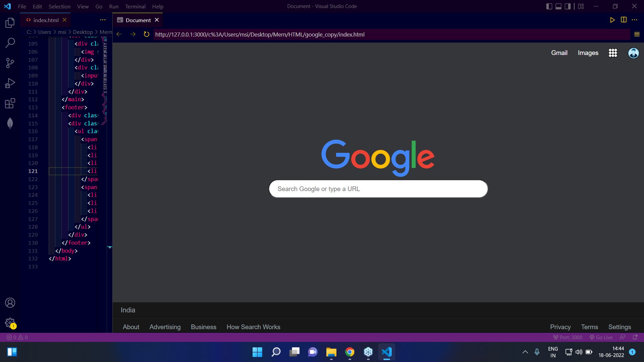Click inside the Google search input field
The width and height of the screenshot is (644, 362).
click(x=378, y=189)
